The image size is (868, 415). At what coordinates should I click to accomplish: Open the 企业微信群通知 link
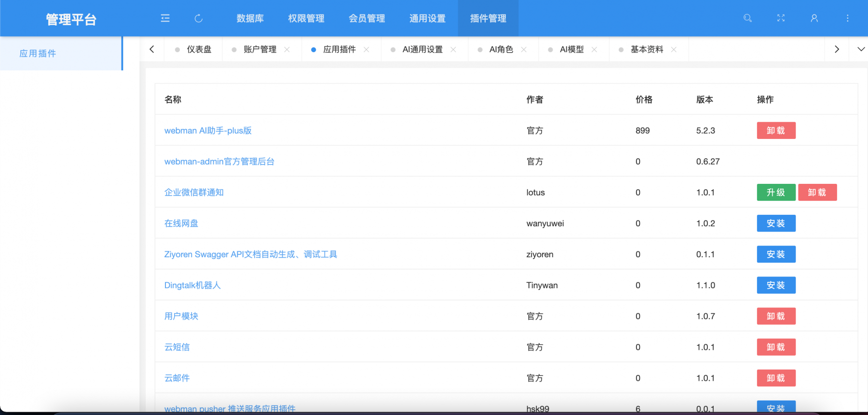point(194,192)
